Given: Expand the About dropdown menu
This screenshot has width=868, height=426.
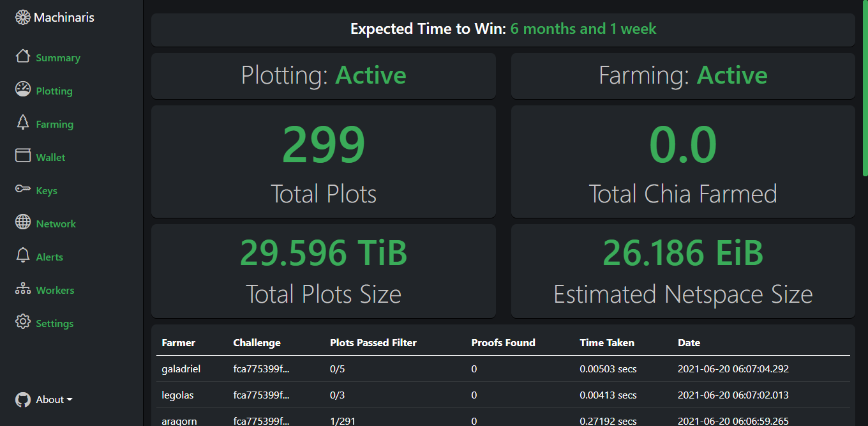Looking at the screenshot, I should point(54,400).
